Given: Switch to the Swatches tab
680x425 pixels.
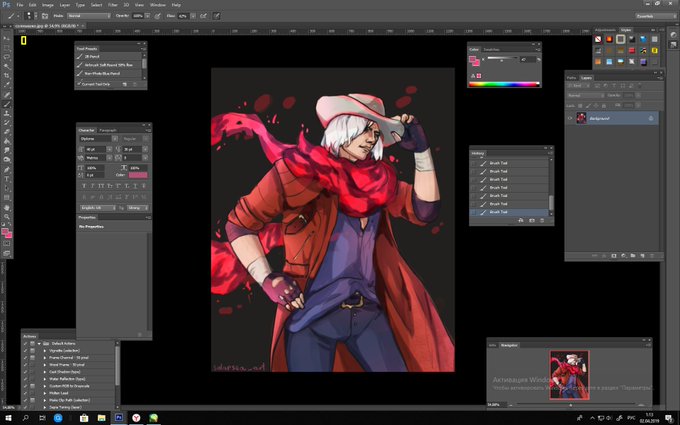Looking at the screenshot, I should coord(491,49).
